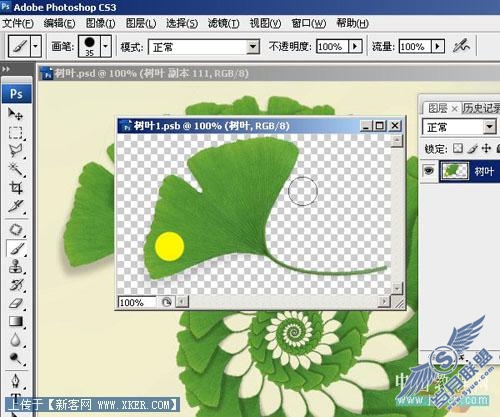Click scroll-left arrow in 树叶1.psb window
The height and width of the screenshot is (417, 500).
pos(182,302)
